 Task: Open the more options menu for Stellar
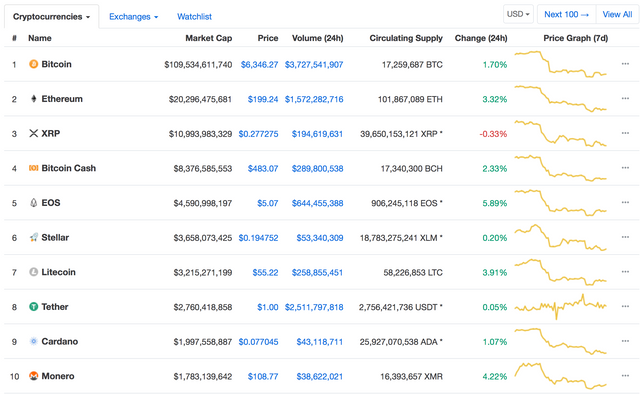click(x=625, y=237)
